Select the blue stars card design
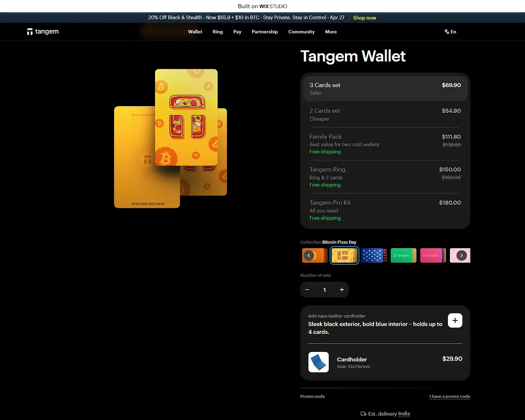The height and width of the screenshot is (420, 525). [x=374, y=256]
